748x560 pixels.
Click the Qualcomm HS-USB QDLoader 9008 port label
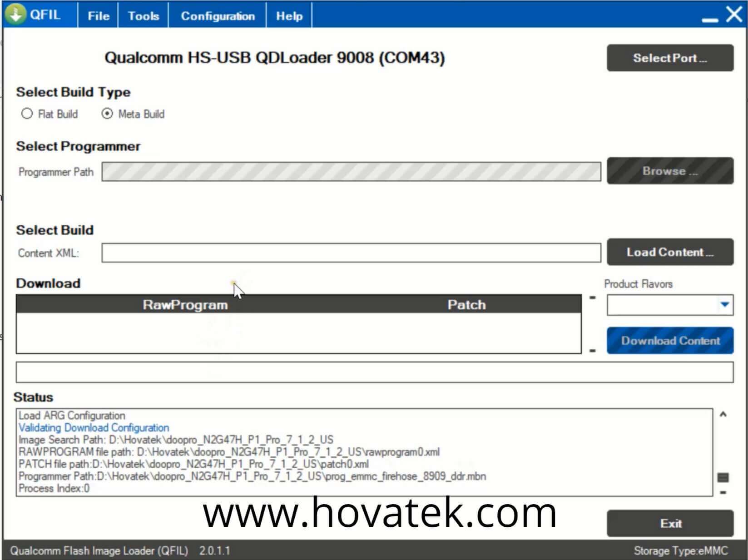point(275,58)
